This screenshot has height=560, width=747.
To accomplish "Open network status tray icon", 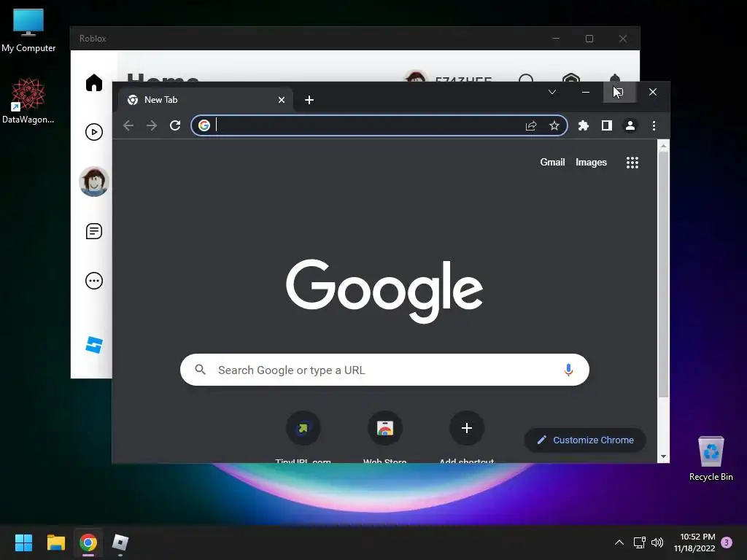I will (639, 542).
